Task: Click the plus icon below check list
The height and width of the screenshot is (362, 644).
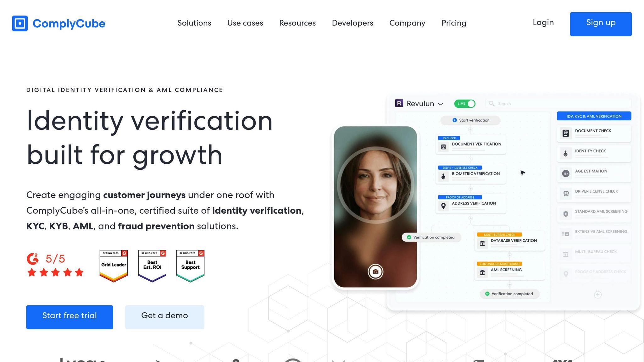Action: coord(598,295)
